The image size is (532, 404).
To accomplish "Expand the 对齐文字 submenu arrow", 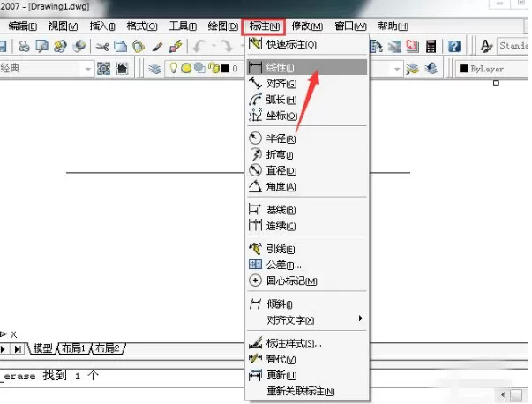I will coord(360,318).
